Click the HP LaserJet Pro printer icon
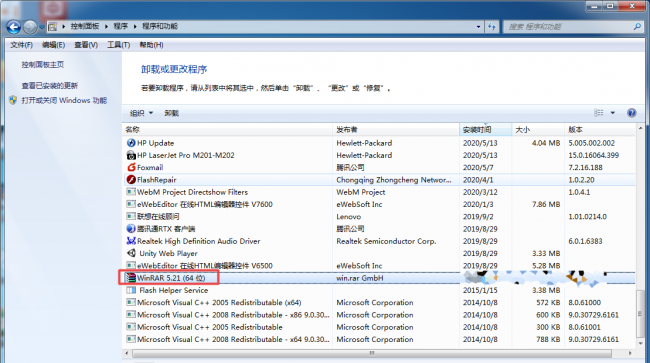This screenshot has width=650, height=363. coord(131,155)
